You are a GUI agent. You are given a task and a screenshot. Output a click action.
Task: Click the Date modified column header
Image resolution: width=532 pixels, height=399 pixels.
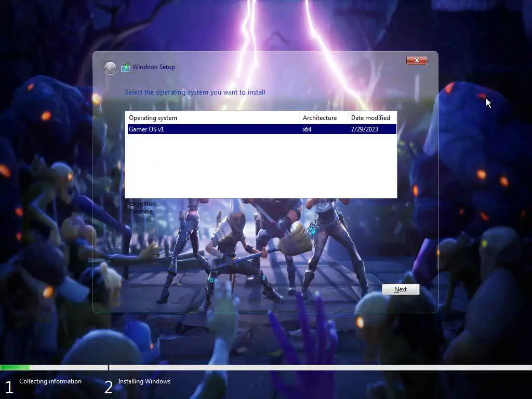point(372,118)
